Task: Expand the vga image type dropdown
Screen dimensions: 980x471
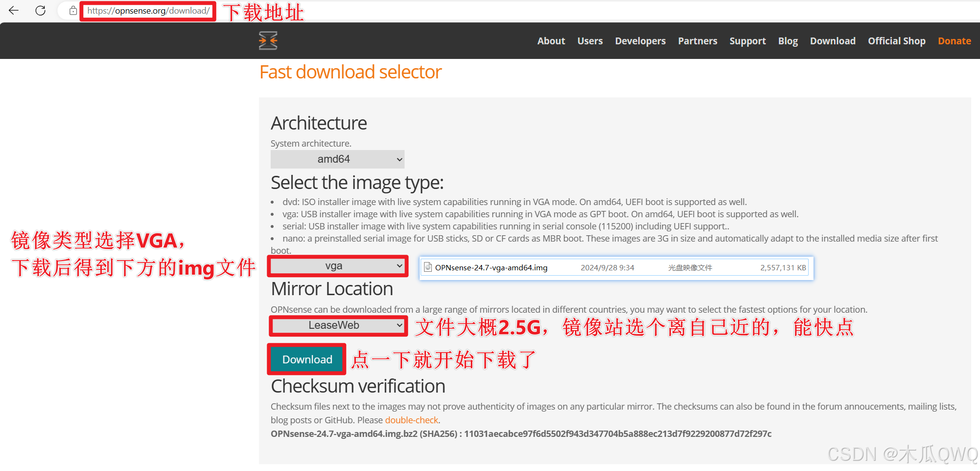Action: point(337,266)
